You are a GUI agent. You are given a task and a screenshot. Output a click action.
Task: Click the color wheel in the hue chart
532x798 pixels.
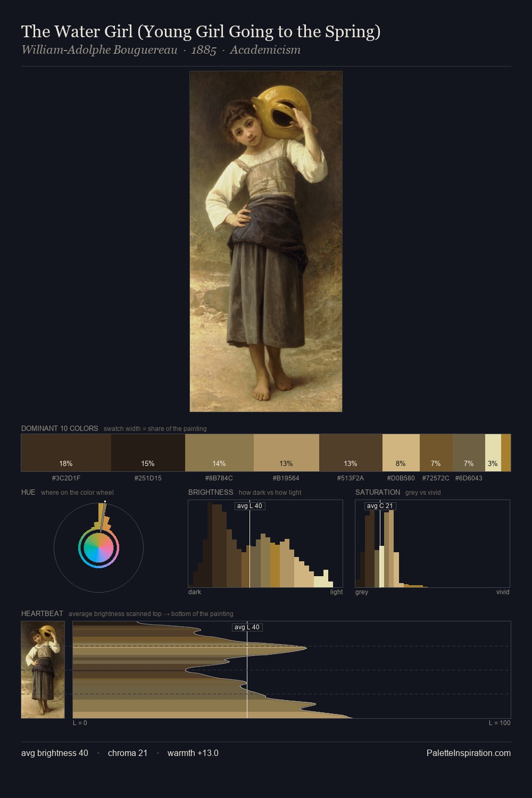(x=98, y=548)
